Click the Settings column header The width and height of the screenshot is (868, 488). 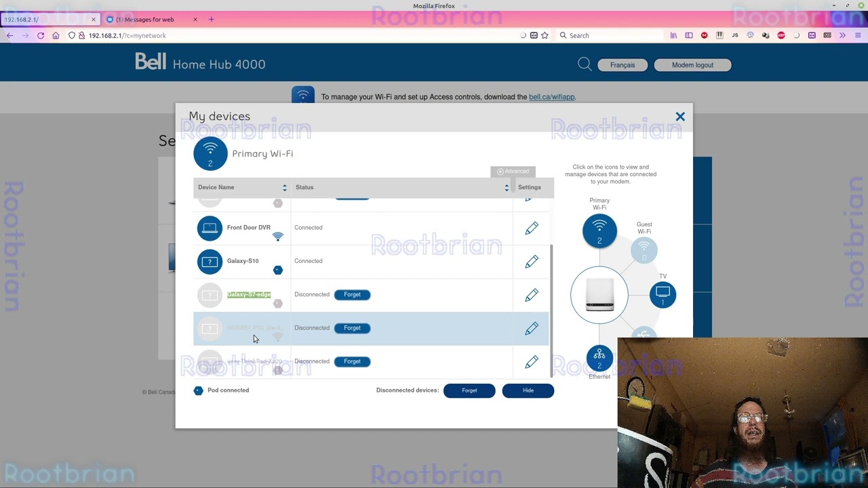click(530, 187)
